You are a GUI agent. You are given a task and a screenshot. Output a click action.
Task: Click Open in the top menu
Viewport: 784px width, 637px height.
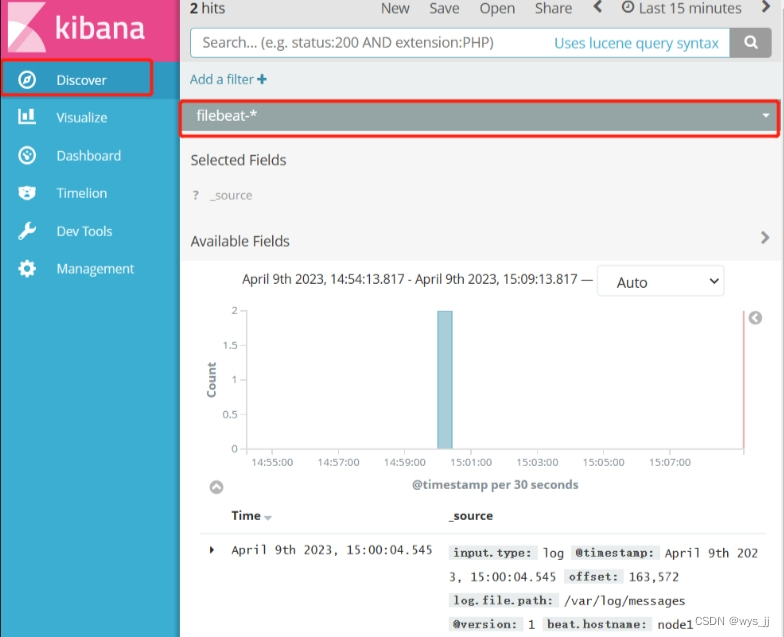click(x=497, y=8)
